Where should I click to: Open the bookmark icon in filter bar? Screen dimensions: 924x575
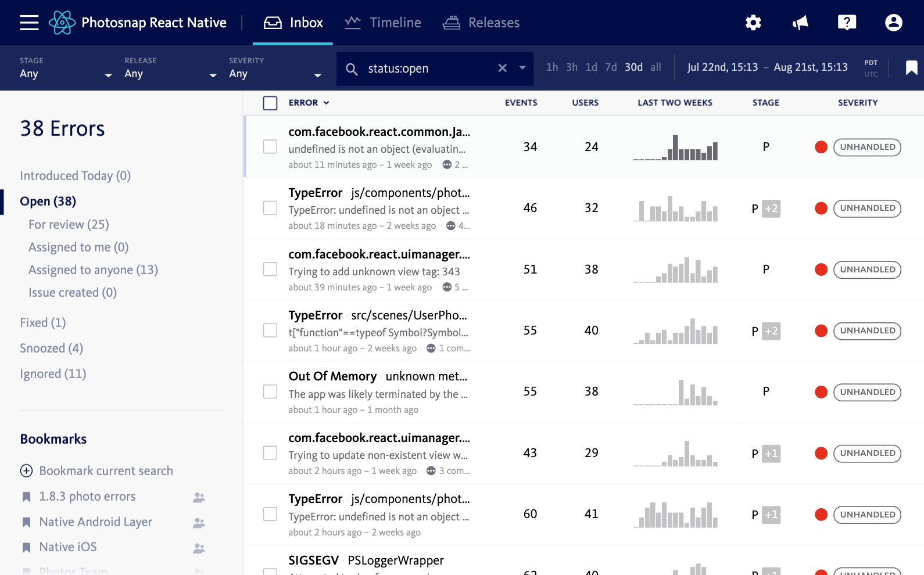pyautogui.click(x=911, y=68)
